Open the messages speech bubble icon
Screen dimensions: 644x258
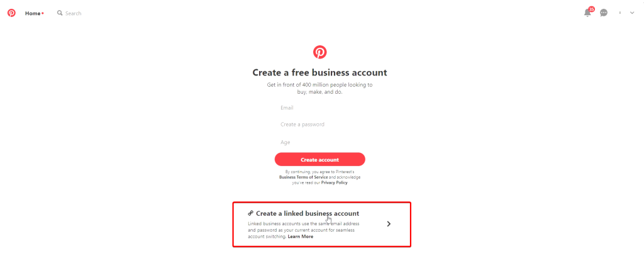pyautogui.click(x=604, y=13)
